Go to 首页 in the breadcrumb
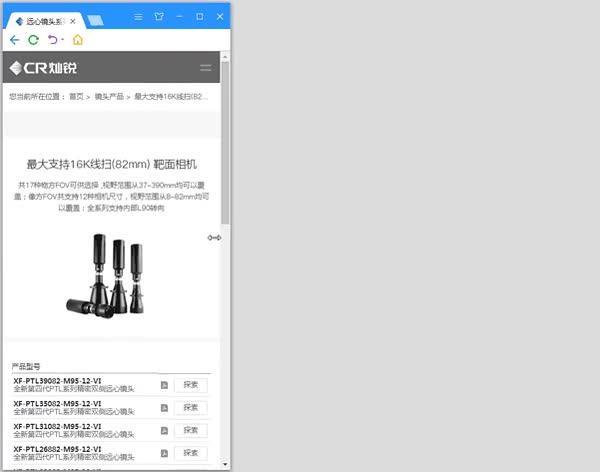The height and width of the screenshot is (472, 600). (76, 96)
